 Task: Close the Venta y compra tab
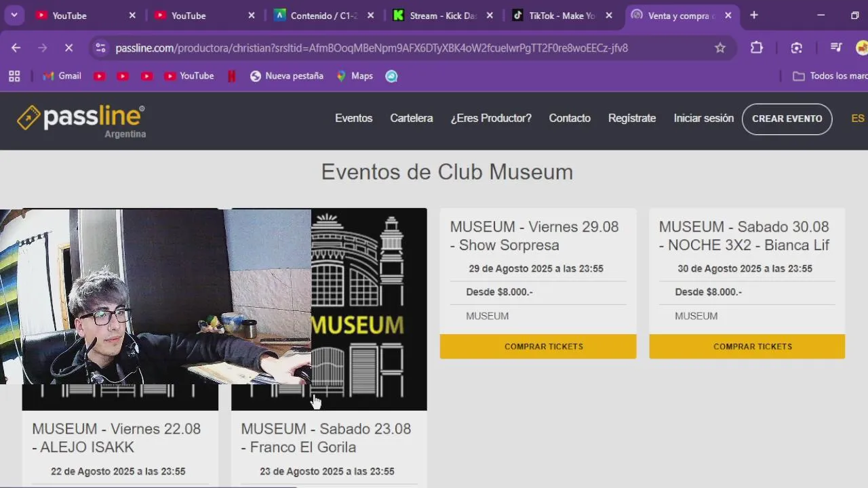click(728, 16)
